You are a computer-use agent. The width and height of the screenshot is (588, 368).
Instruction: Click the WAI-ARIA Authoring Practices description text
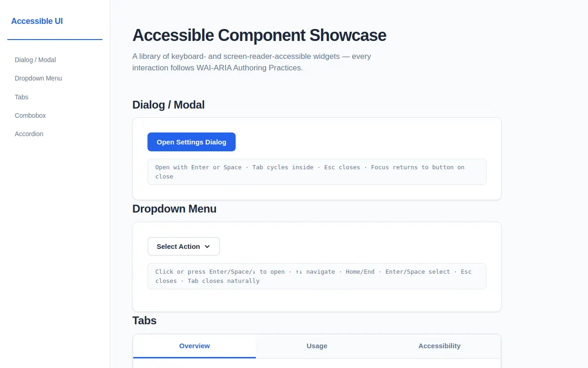pyautogui.click(x=252, y=62)
